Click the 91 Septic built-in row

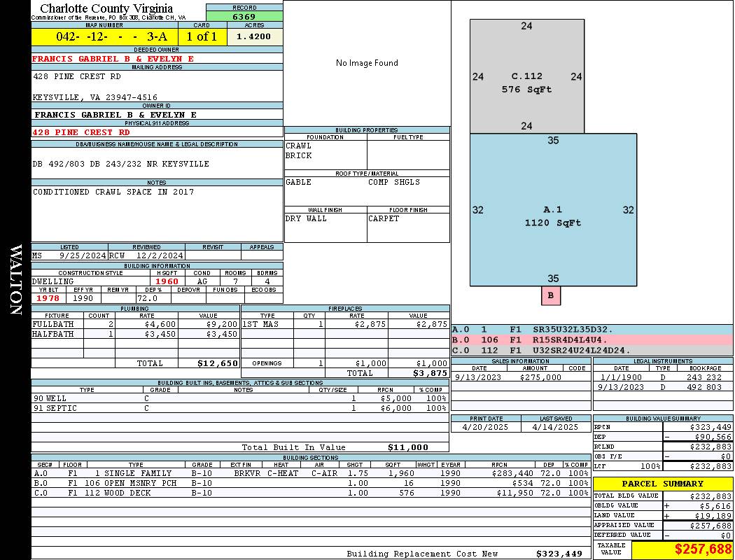(x=239, y=408)
